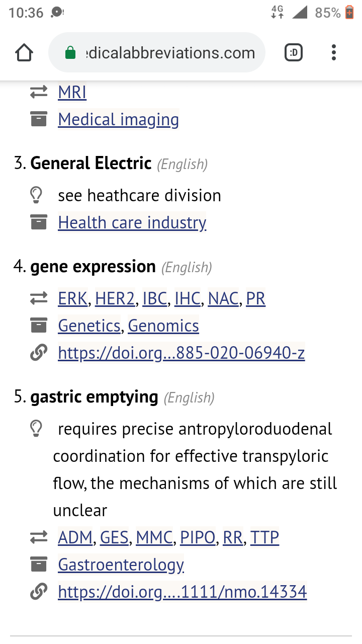Tap the link icon beside 885-020-06940-z URL
Viewport: 362px width, 644px height.
coord(39,353)
